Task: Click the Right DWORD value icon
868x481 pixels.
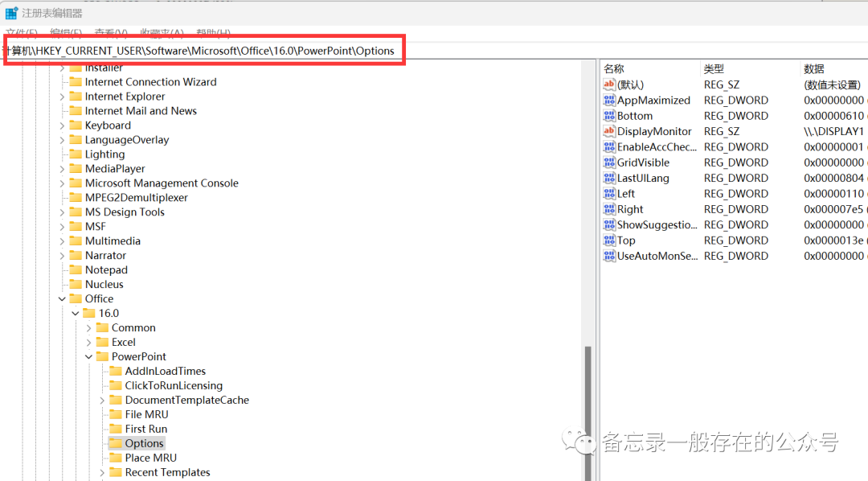Action: click(x=609, y=209)
